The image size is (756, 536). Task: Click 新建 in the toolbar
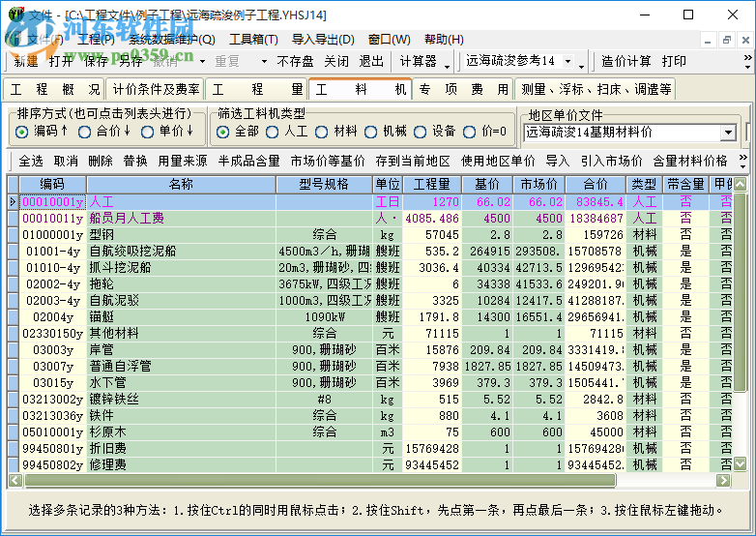pos(26,61)
